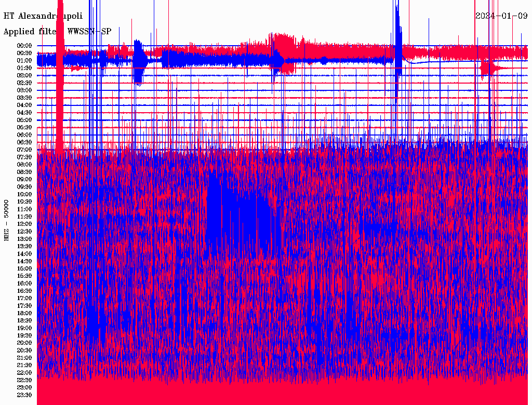The image size is (532, 405).
Task: Click the 18:30 time label
Action: tap(24, 321)
